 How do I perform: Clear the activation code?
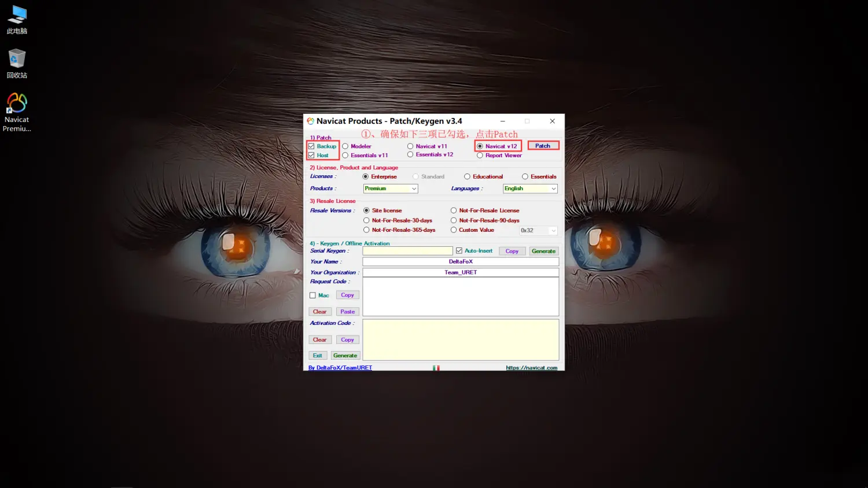coord(319,340)
